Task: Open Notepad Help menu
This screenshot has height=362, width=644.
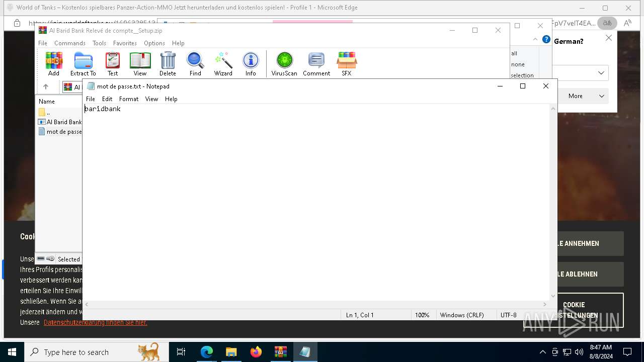Action: 171,99
